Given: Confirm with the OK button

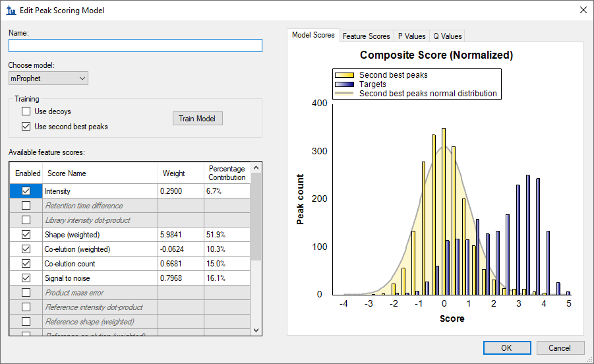Looking at the screenshot, I should (506, 348).
